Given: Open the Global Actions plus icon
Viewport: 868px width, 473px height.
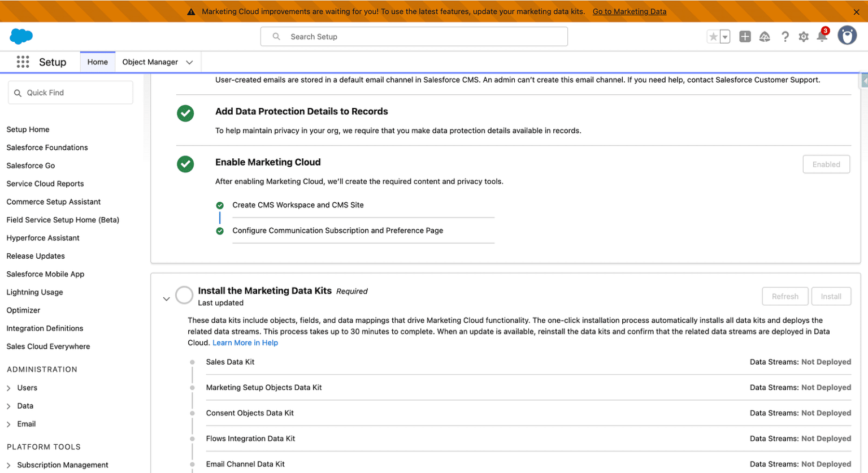Looking at the screenshot, I should 745,37.
